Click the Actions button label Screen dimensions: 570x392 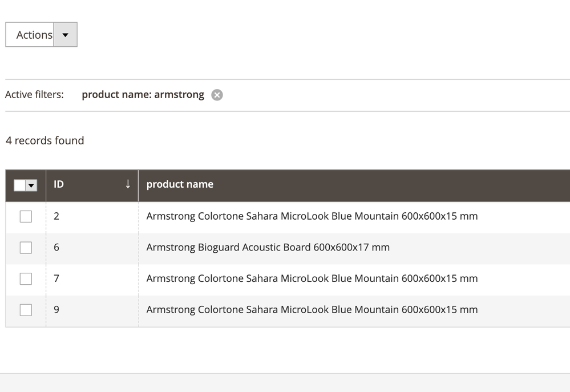coord(34,35)
